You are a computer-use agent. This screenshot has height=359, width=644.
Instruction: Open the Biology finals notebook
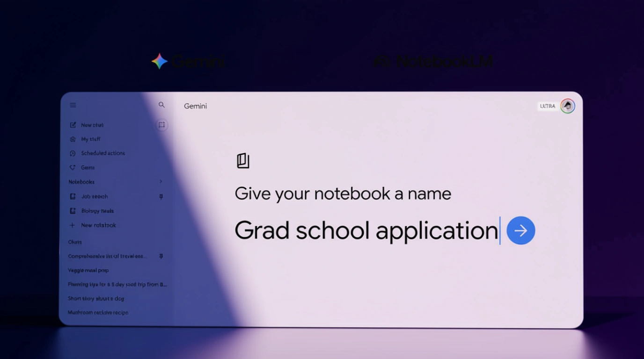(97, 211)
